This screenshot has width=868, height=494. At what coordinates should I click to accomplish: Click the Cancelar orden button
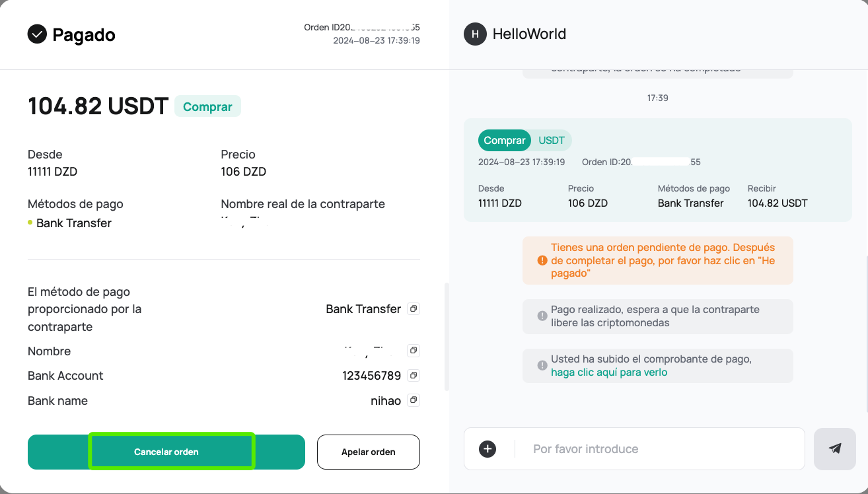pyautogui.click(x=166, y=452)
